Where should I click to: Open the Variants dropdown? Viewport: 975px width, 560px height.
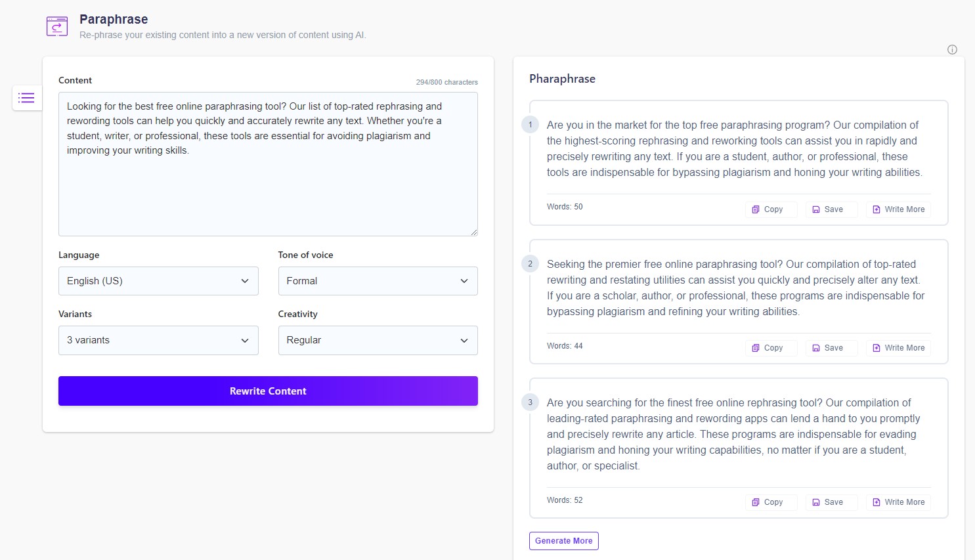pos(158,340)
